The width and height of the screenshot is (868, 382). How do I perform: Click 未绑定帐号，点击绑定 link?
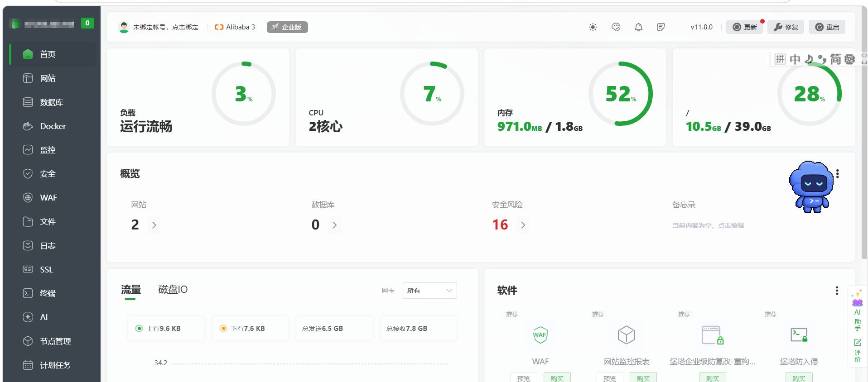[x=166, y=27]
